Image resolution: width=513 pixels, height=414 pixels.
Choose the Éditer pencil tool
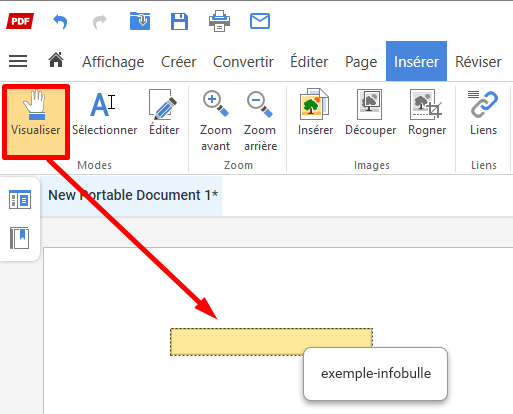click(164, 113)
